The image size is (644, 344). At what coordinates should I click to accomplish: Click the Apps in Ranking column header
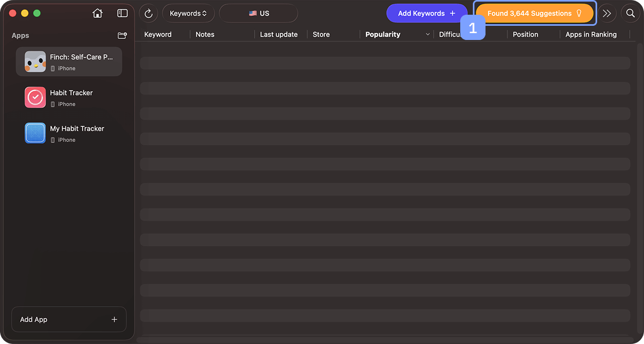pos(591,34)
